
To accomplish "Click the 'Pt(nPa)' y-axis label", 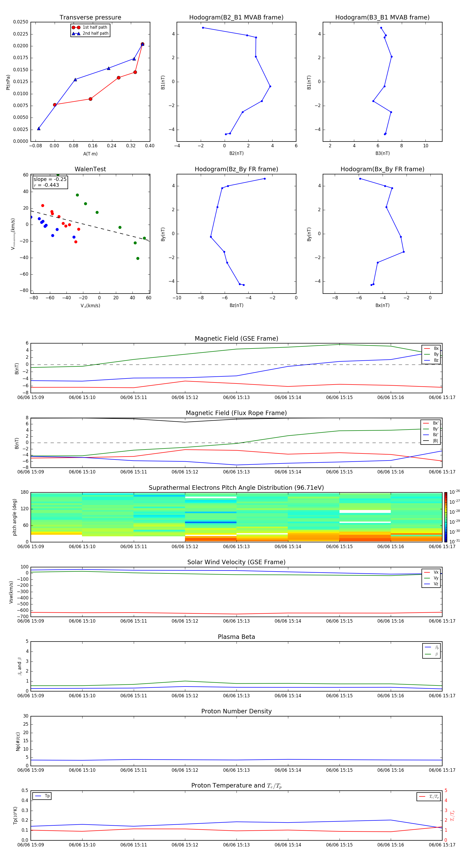I will (x=8, y=82).
